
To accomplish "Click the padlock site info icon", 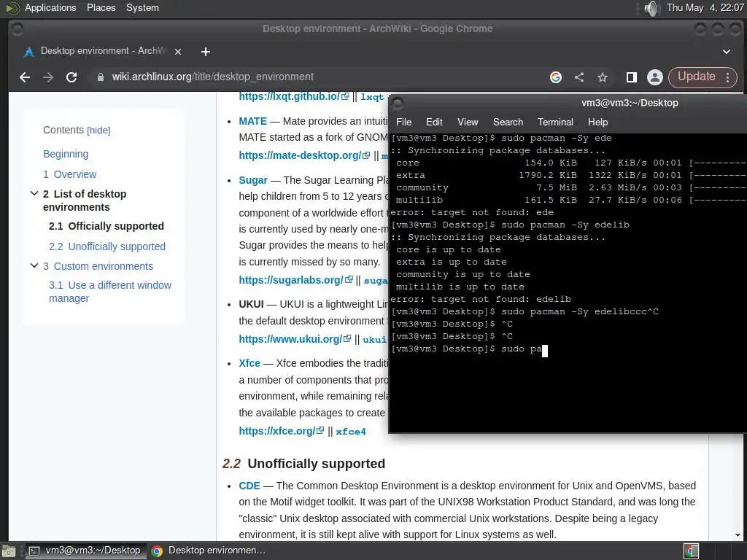I will click(101, 77).
